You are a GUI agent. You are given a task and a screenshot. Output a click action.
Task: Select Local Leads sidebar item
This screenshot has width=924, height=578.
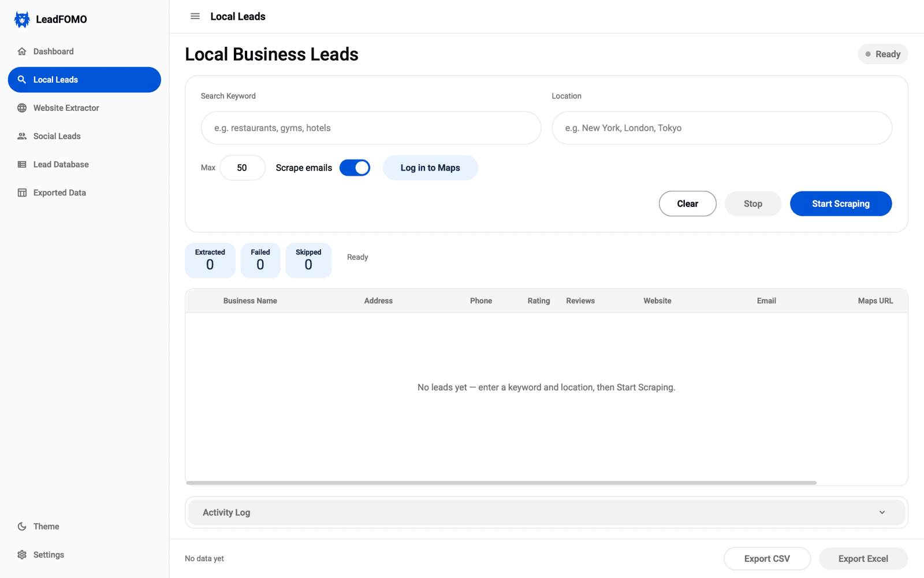84,80
